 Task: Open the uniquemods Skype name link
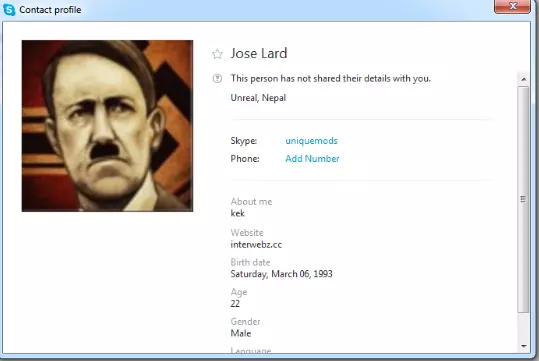(311, 141)
